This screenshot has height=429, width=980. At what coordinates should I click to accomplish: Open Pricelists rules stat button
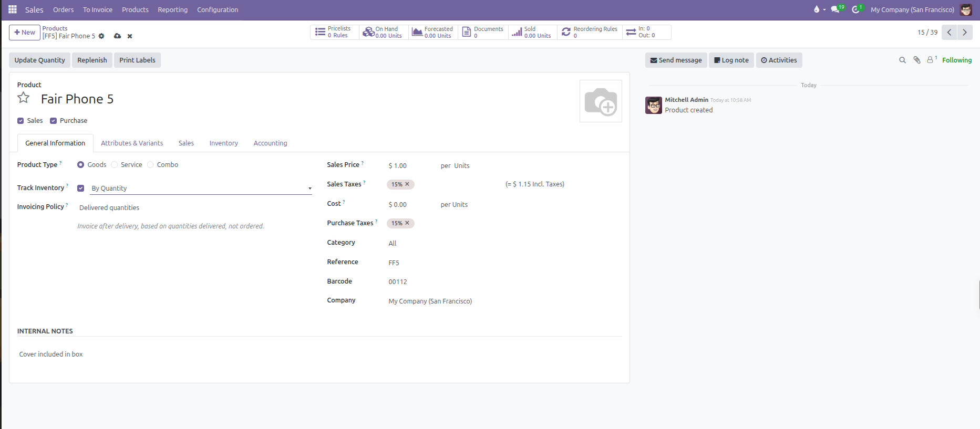(334, 32)
